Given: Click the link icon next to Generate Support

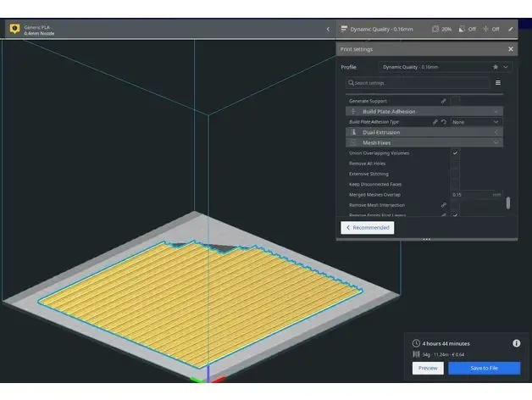Looking at the screenshot, I should click(x=443, y=101).
